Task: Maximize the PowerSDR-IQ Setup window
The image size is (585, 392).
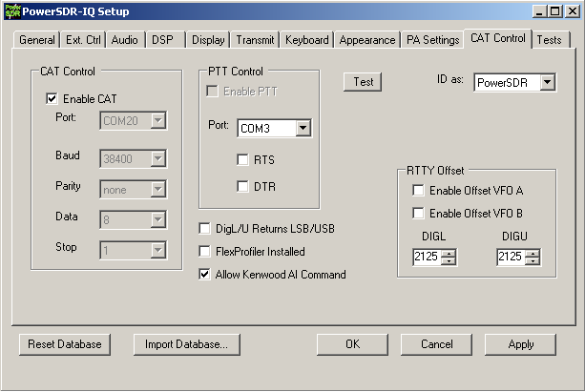Action: [x=554, y=11]
